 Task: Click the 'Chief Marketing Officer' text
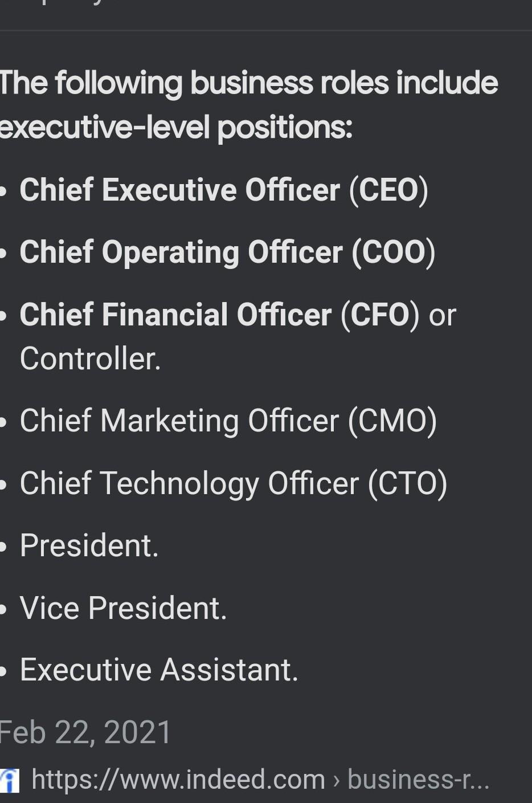179,421
